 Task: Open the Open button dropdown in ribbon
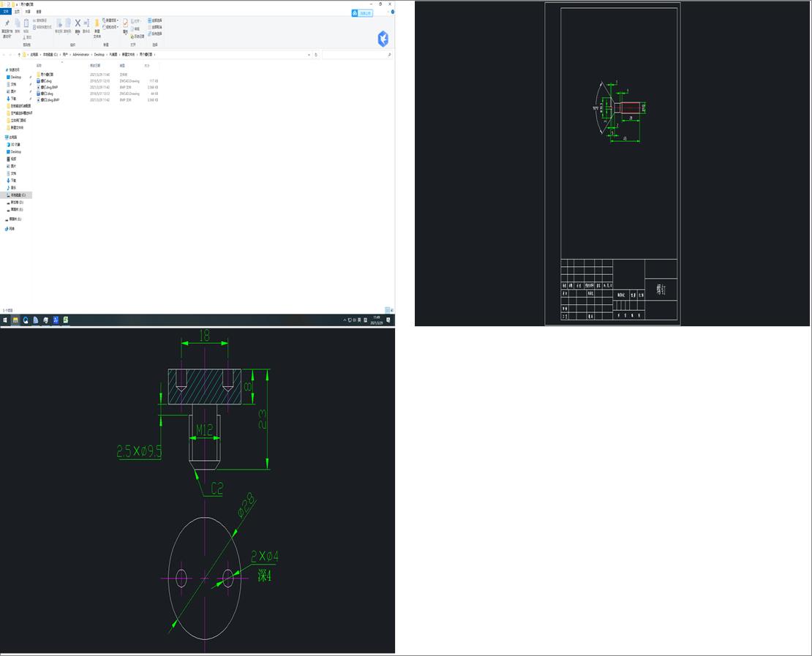[x=136, y=21]
